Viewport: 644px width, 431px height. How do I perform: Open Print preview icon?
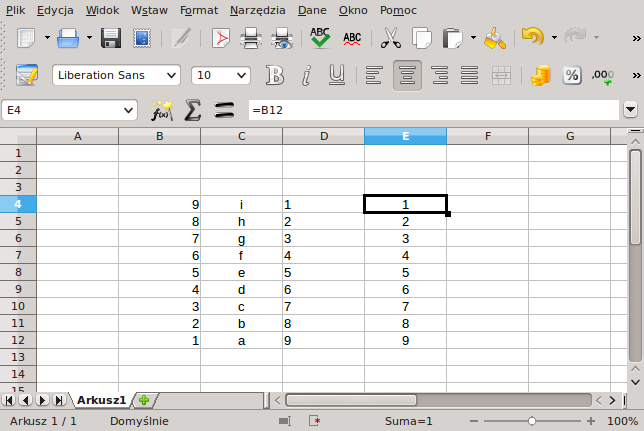pyautogui.click(x=282, y=38)
